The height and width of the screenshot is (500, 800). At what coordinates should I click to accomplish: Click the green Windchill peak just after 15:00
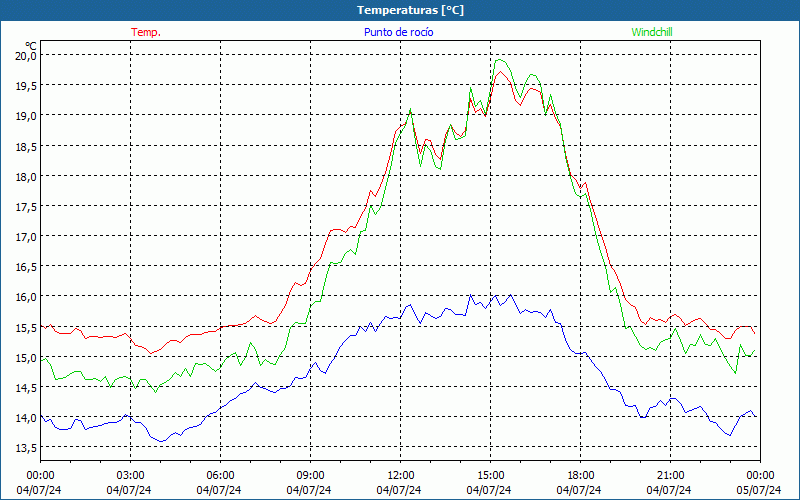click(500, 60)
